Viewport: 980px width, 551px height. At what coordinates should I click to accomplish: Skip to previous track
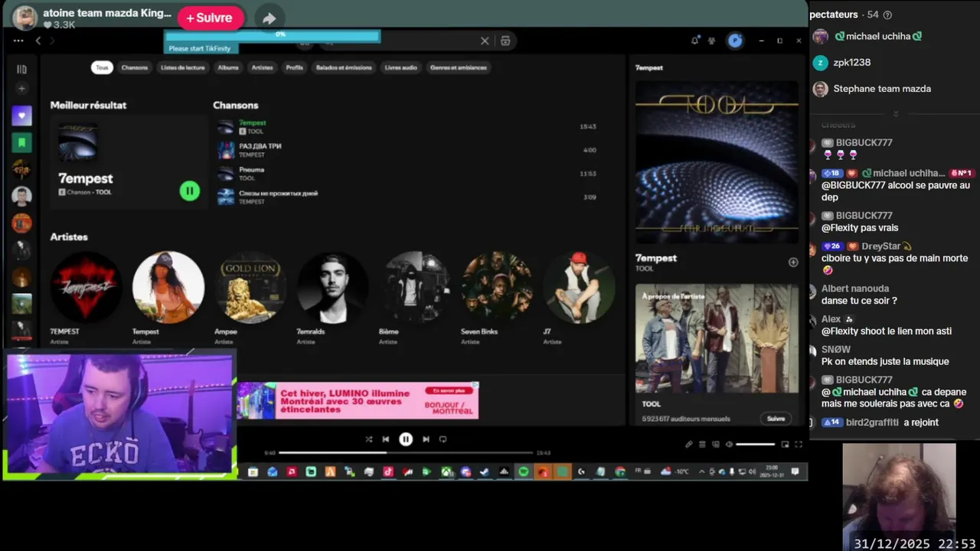point(386,439)
